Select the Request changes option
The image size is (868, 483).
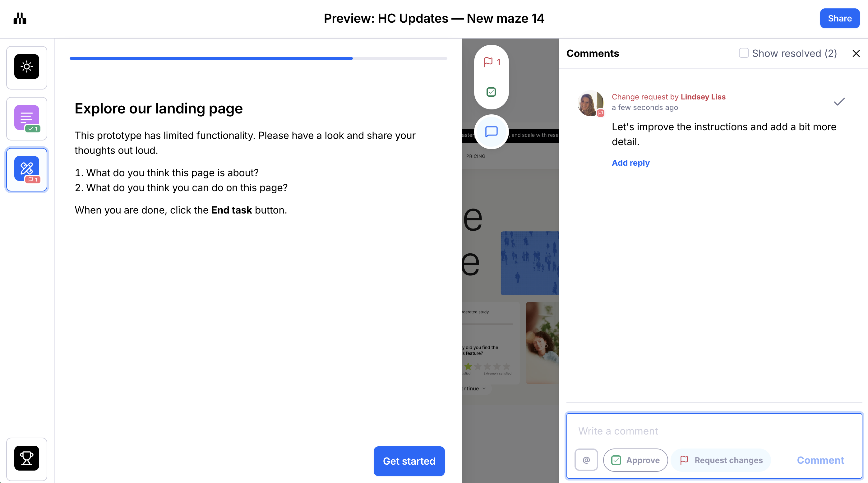pyautogui.click(x=721, y=460)
